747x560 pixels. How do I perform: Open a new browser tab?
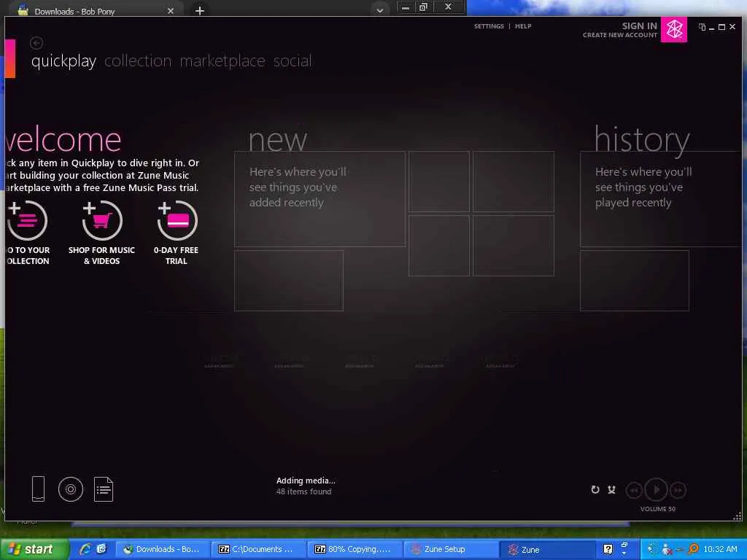point(200,10)
